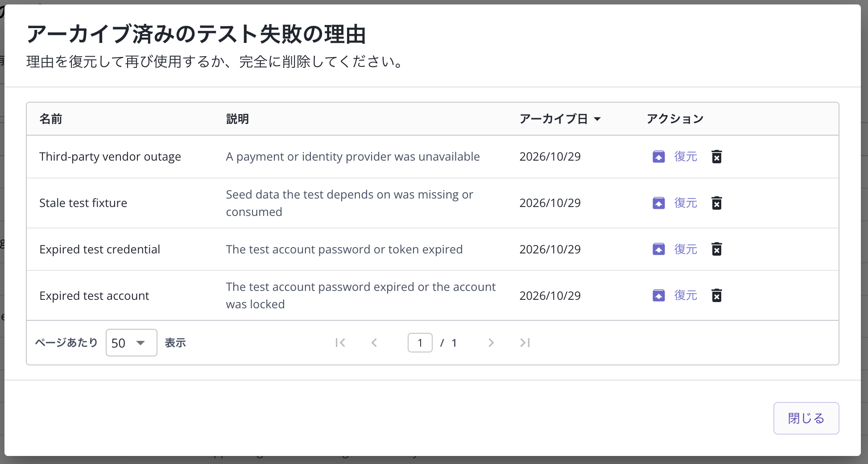Delete Expired test account with trash icon
The height and width of the screenshot is (464, 868).
[x=717, y=295]
